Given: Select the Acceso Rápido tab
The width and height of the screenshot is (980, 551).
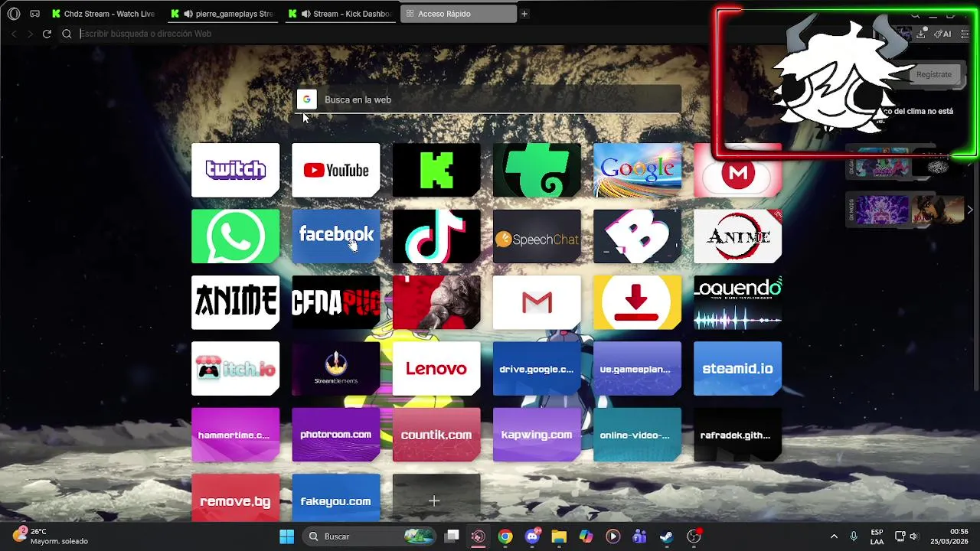Looking at the screenshot, I should tap(458, 14).
